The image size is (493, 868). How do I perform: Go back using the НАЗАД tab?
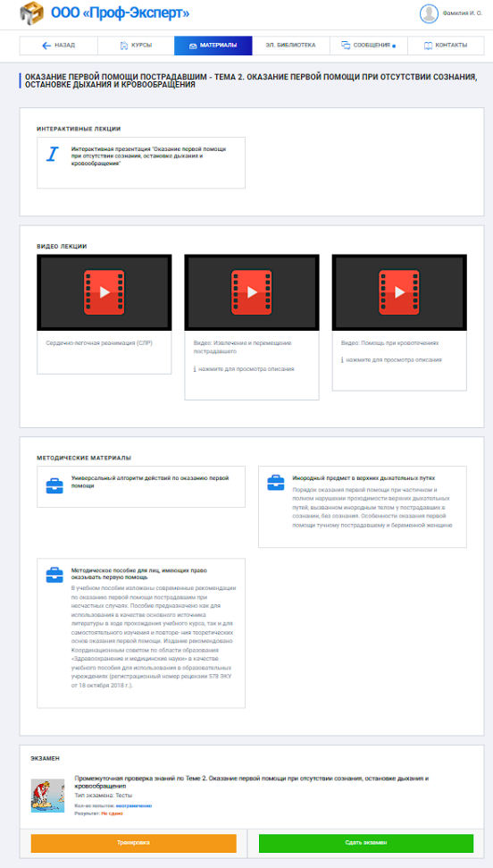point(59,46)
